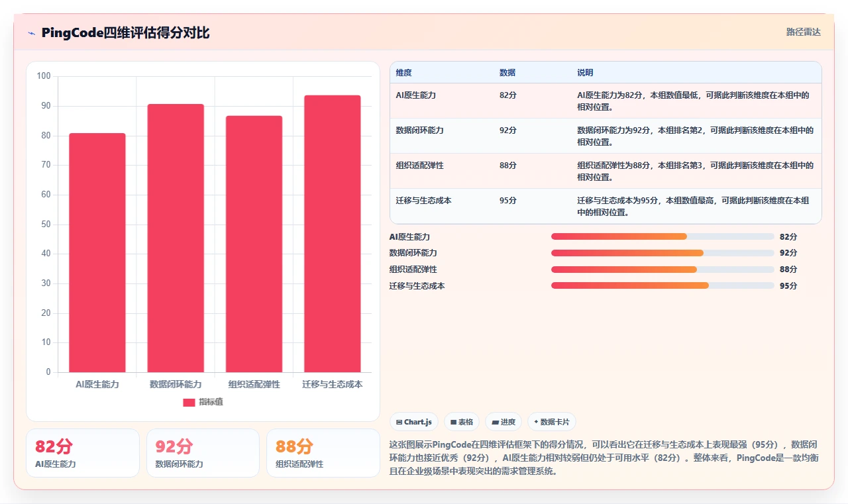848x504 pixels.
Task: Click the 88分 组织适配弹性 data card
Action: click(323, 453)
